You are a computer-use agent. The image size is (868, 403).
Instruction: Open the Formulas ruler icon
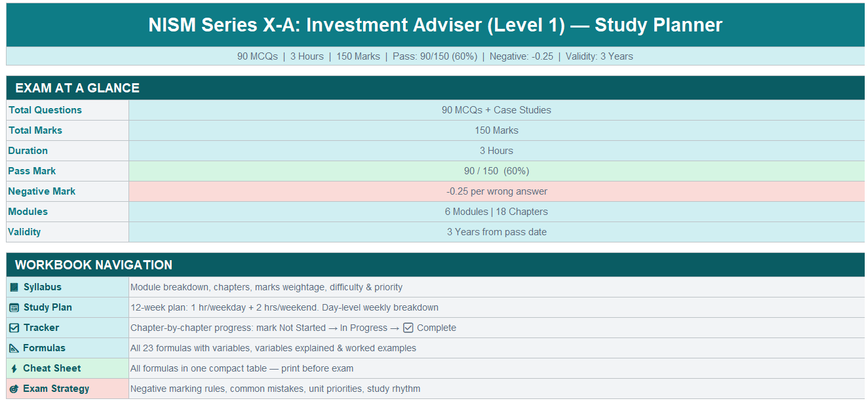(13, 347)
